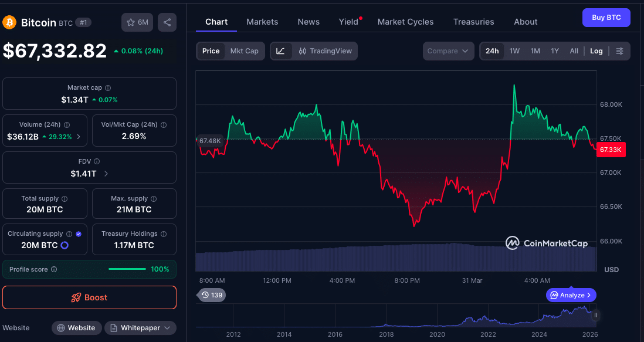Click the 100% profile score text
The height and width of the screenshot is (342, 644).
(x=160, y=269)
